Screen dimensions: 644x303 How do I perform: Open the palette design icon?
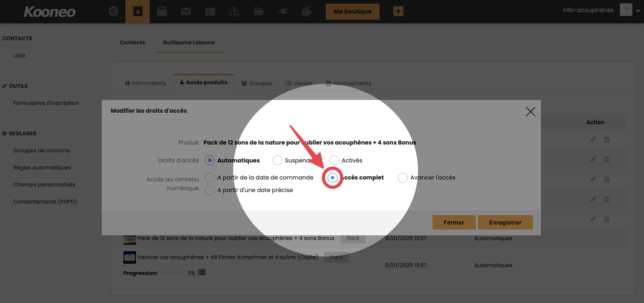[307, 11]
